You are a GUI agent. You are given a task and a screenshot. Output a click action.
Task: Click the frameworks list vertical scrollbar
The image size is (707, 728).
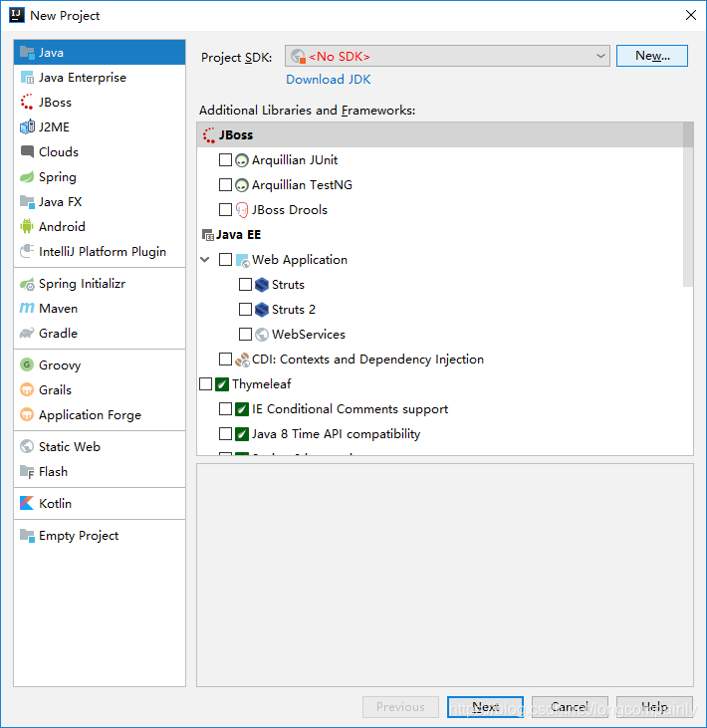point(688,205)
